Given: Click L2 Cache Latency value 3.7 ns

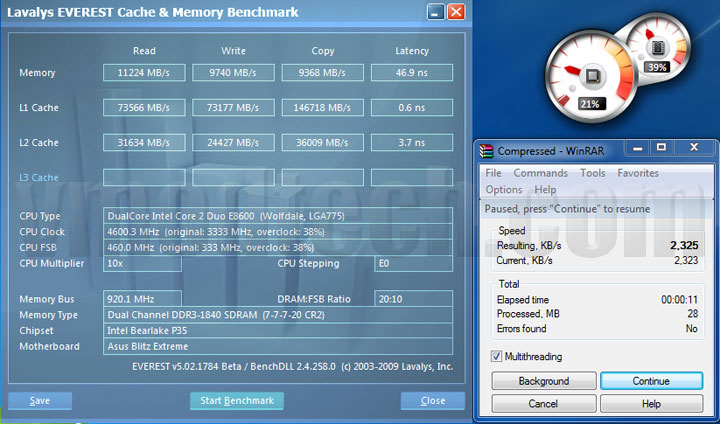Looking at the screenshot, I should pos(412,142).
